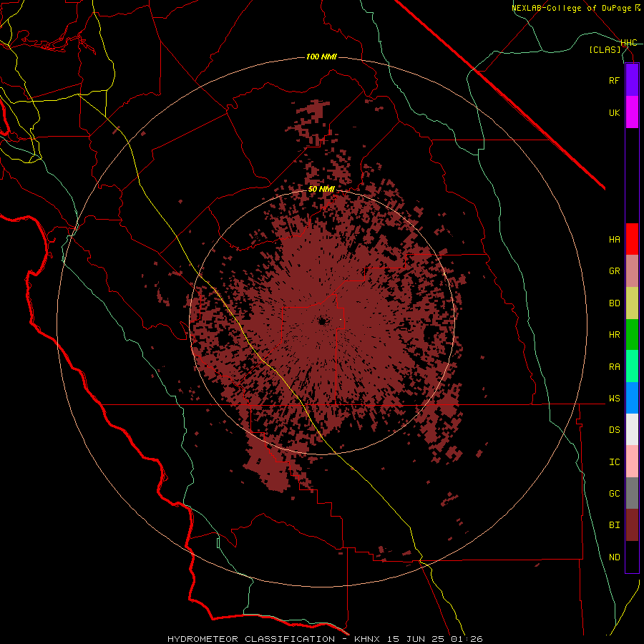Click the RA legend label
644x644 pixels.
click(614, 366)
